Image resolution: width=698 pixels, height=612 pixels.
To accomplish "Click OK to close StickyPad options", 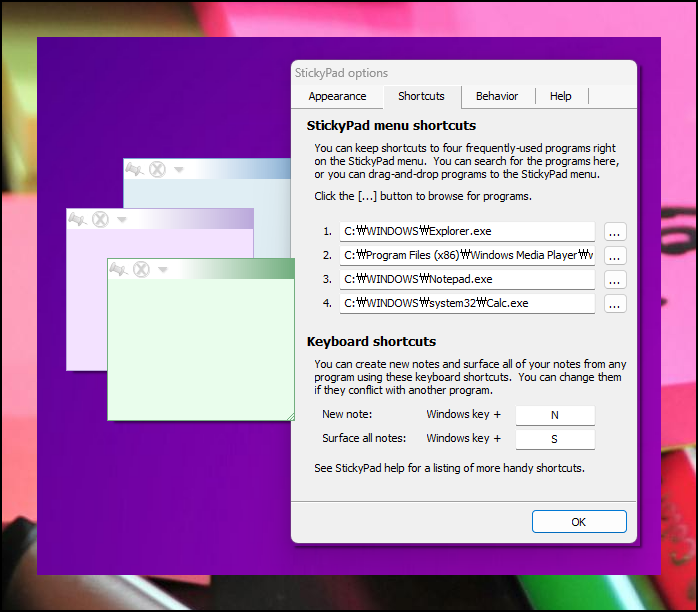I will coord(579,522).
